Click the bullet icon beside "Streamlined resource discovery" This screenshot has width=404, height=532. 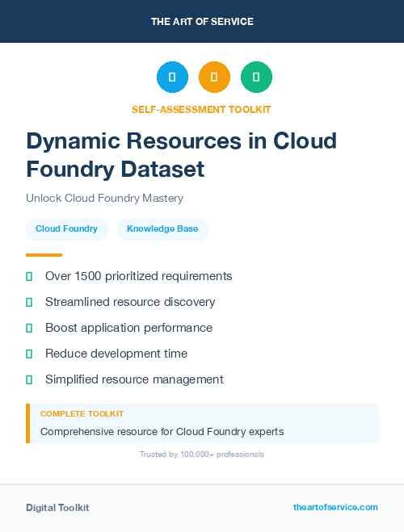(29, 302)
